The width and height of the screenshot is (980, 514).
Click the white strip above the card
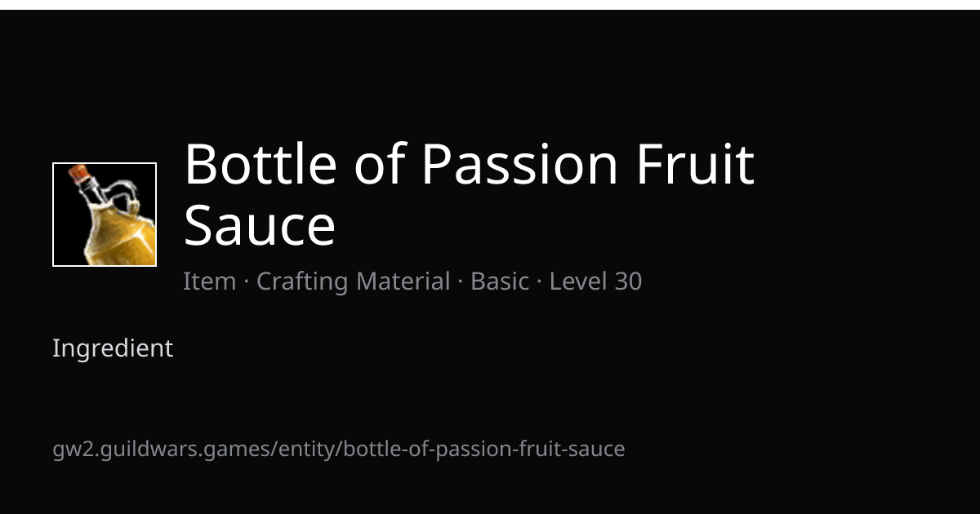pyautogui.click(x=490, y=5)
